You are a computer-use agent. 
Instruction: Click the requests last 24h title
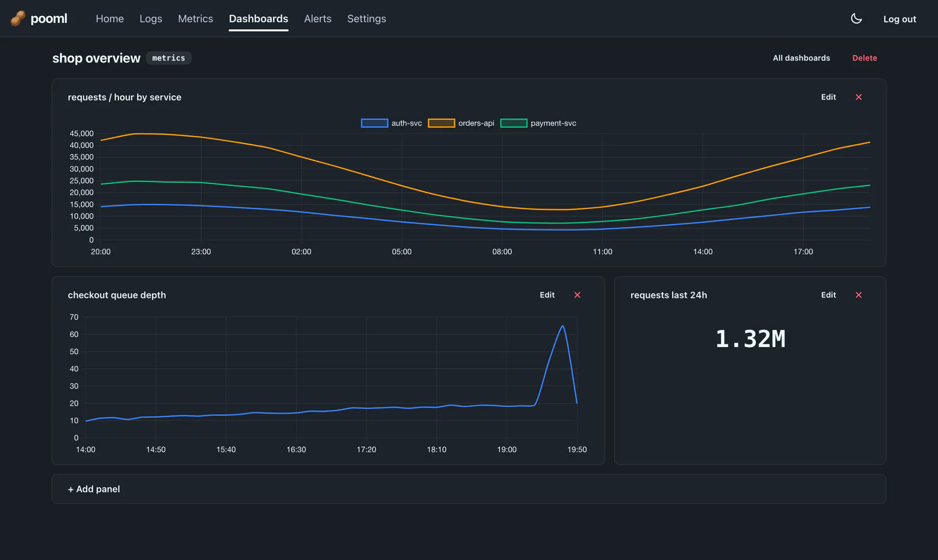(x=669, y=295)
